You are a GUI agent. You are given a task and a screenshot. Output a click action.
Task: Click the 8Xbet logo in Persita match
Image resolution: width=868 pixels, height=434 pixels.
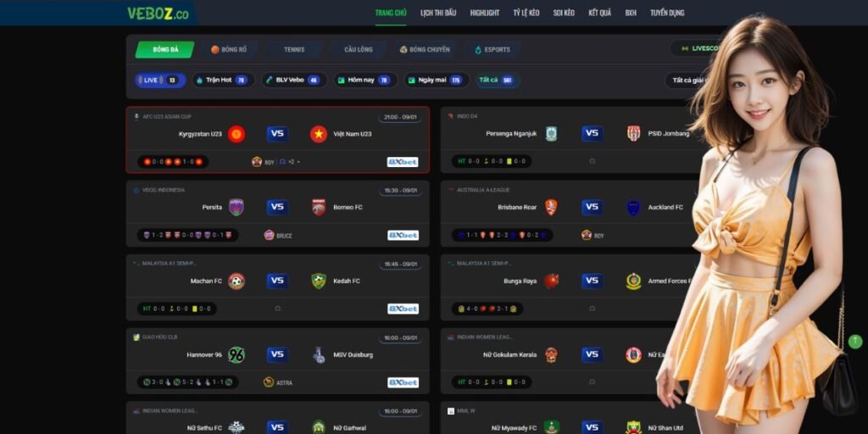403,236
